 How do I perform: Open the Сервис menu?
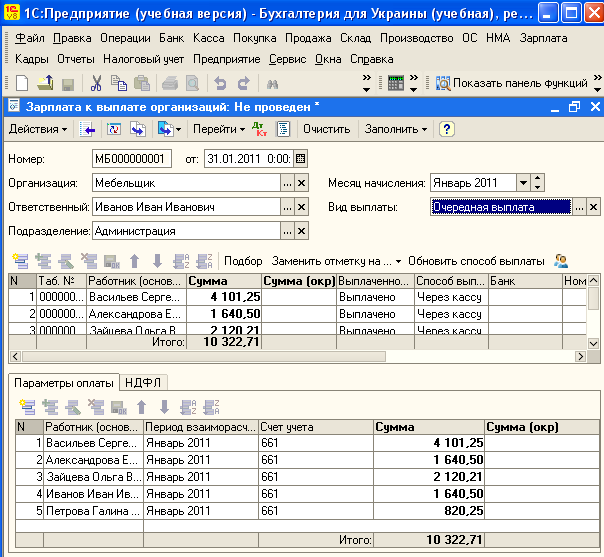tap(287, 59)
